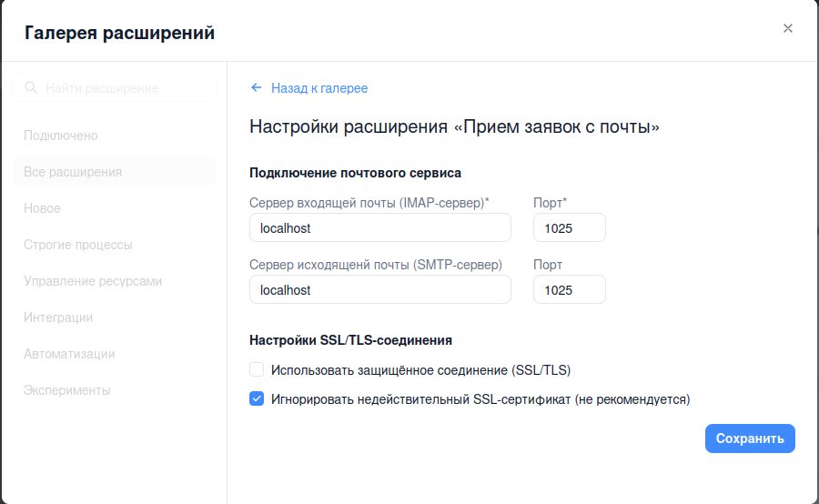Enable «Использовать защищённое соединение (SSL/TLS)» checkbox

(257, 370)
